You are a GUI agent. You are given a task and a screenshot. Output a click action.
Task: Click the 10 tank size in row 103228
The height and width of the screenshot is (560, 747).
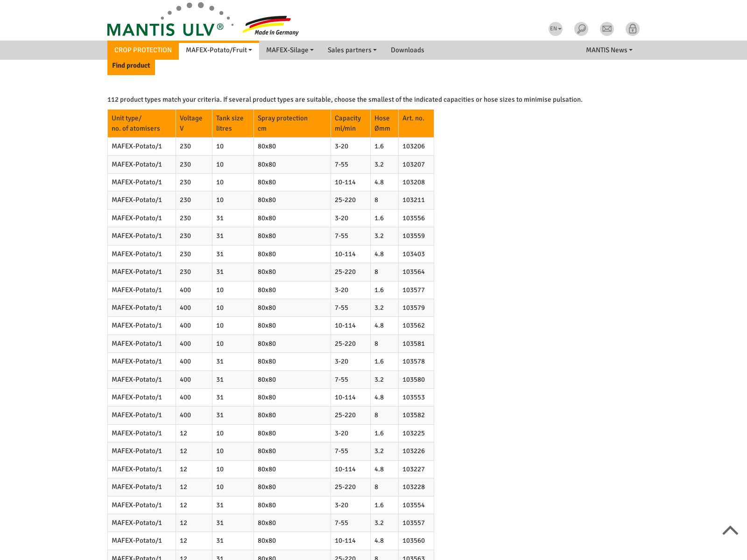coord(220,487)
